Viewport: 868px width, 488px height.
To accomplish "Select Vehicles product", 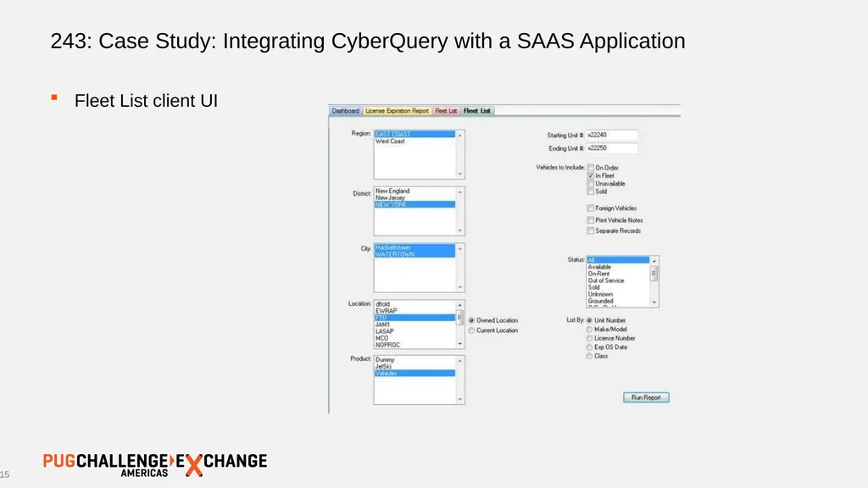I will click(415, 373).
